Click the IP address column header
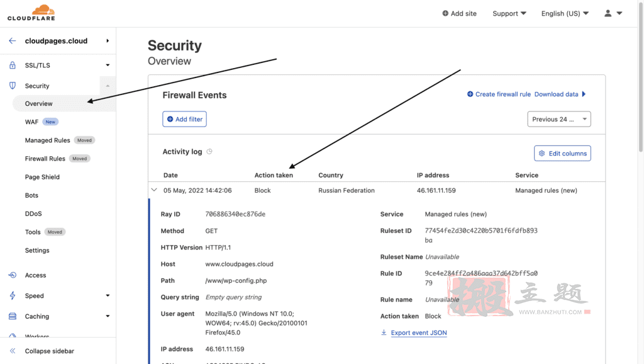Screen dimensions: 644x364 click(x=433, y=175)
